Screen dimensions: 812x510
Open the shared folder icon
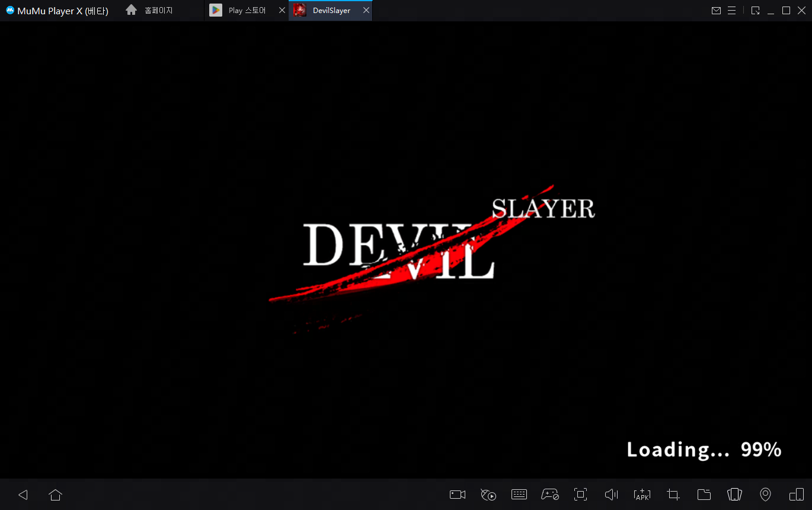[x=704, y=495]
